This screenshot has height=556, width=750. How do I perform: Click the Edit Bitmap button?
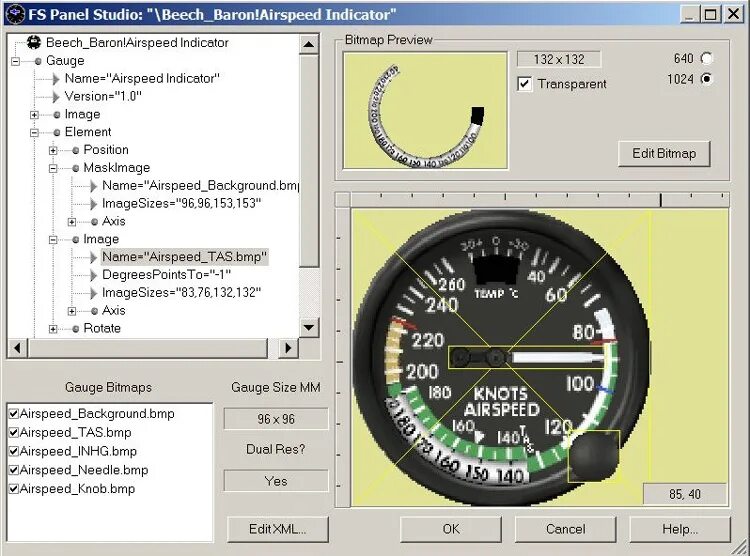click(x=664, y=154)
